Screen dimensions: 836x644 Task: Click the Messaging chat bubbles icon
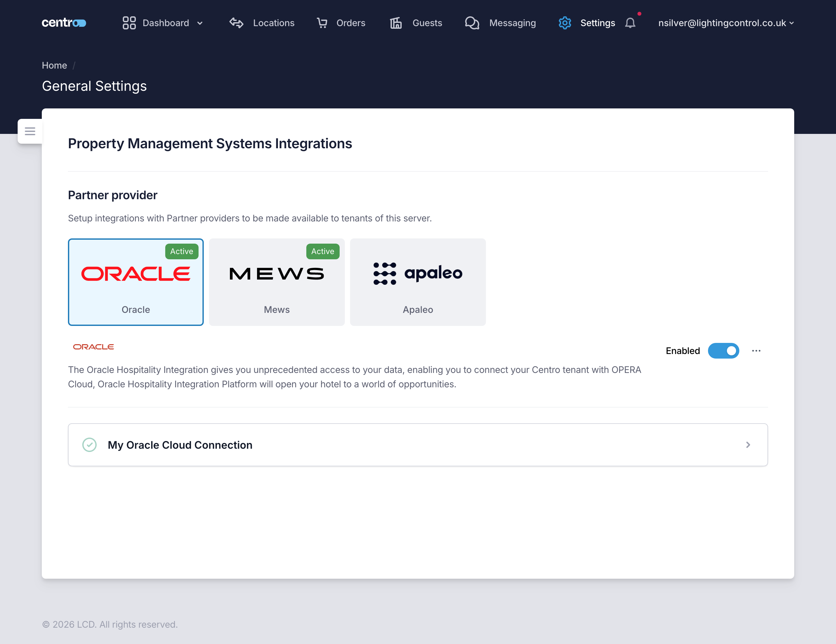(472, 23)
